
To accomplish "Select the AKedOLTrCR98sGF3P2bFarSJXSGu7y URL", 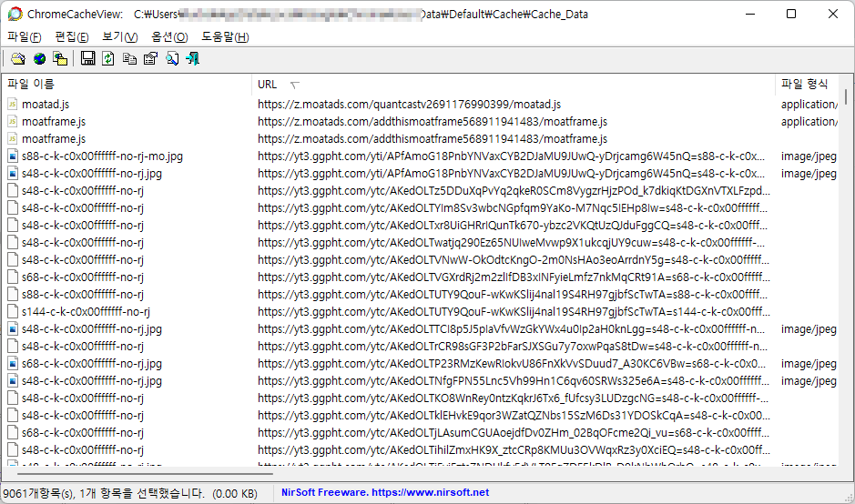I will pyautogui.click(x=513, y=347).
